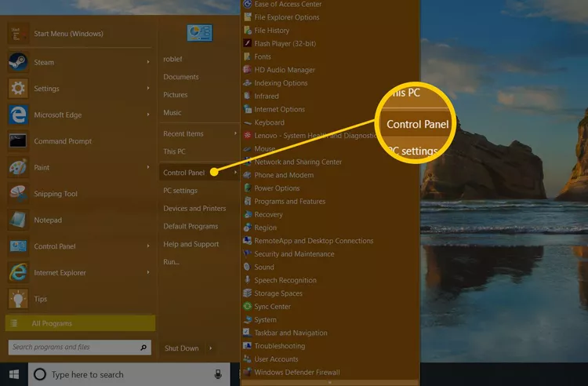Select Windows Defender Firewall entry
Viewport: 588px width, 386px height.
point(296,372)
